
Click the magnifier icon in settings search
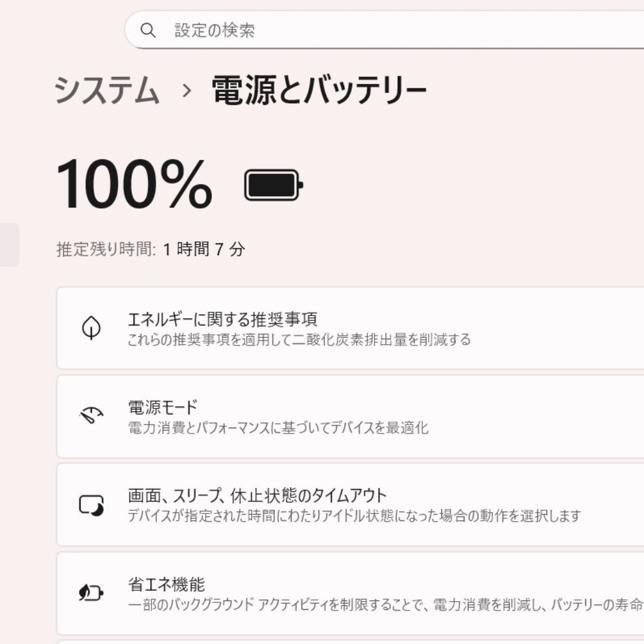[148, 30]
